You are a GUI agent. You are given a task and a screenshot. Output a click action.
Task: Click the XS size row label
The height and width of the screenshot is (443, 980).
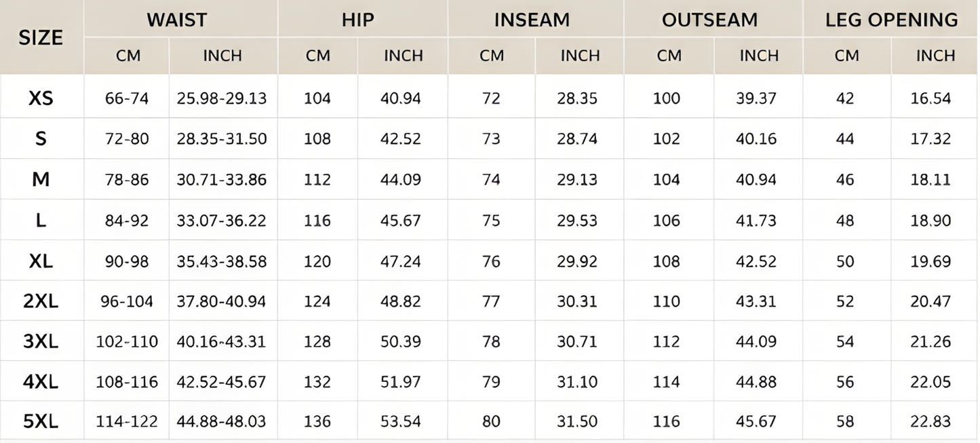point(41,98)
